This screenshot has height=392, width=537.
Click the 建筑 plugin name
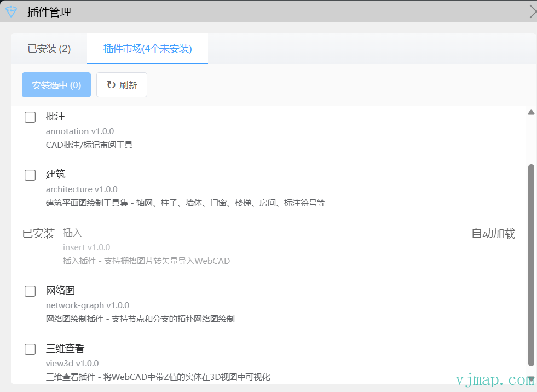point(56,175)
